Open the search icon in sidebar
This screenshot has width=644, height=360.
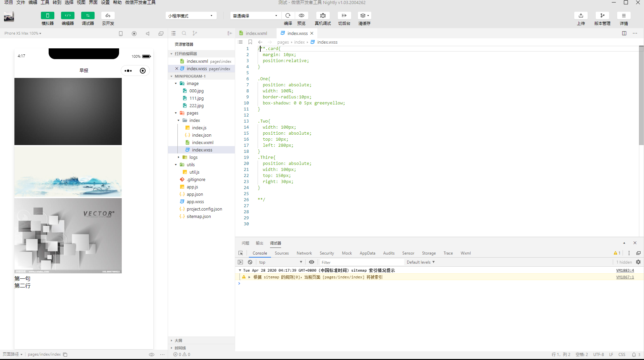point(184,33)
